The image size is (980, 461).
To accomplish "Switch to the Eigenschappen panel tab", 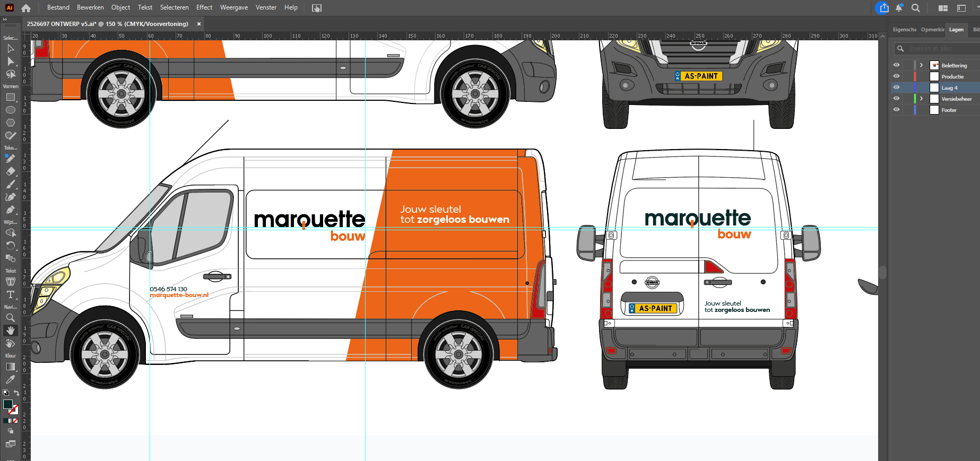I will [x=904, y=30].
